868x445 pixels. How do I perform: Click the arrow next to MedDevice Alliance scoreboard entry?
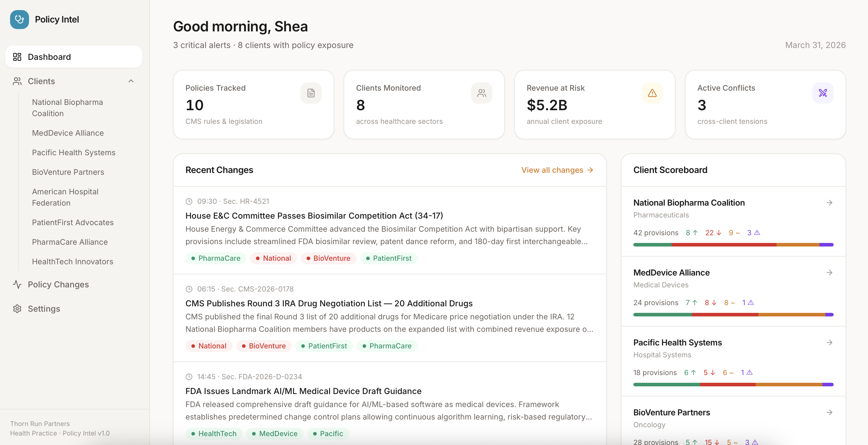point(829,273)
